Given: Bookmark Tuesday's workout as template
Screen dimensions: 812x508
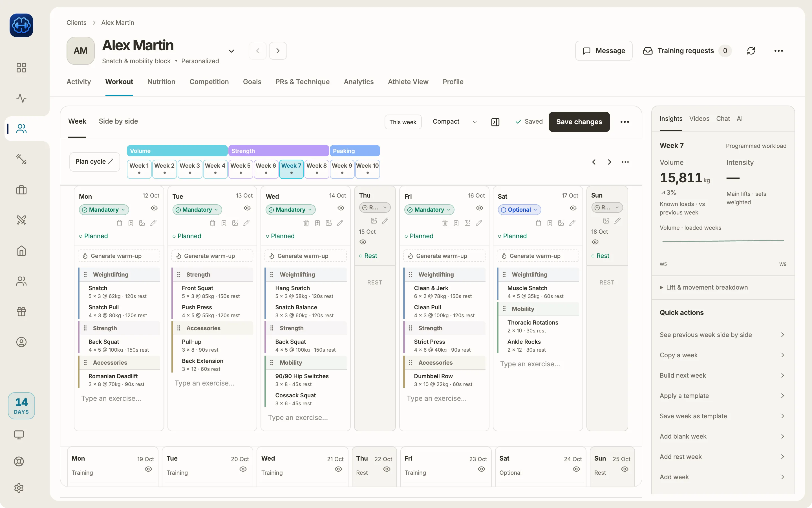Looking at the screenshot, I should [x=224, y=223].
